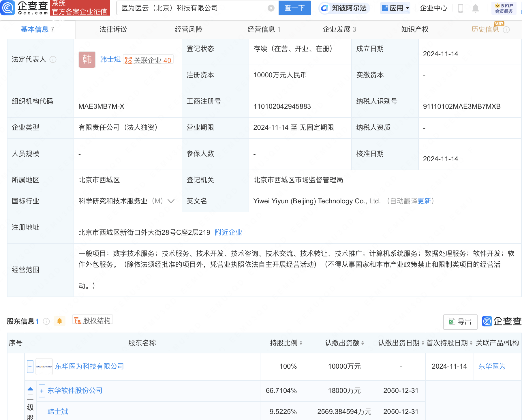Select 北京市西城区市场监督管理局 registration authority

298,180
